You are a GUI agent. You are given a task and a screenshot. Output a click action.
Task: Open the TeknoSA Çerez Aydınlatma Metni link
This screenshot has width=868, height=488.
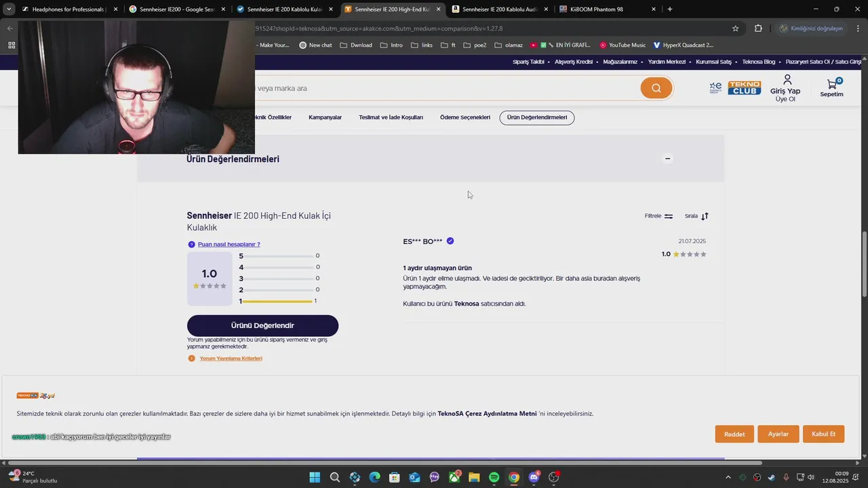tap(487, 413)
